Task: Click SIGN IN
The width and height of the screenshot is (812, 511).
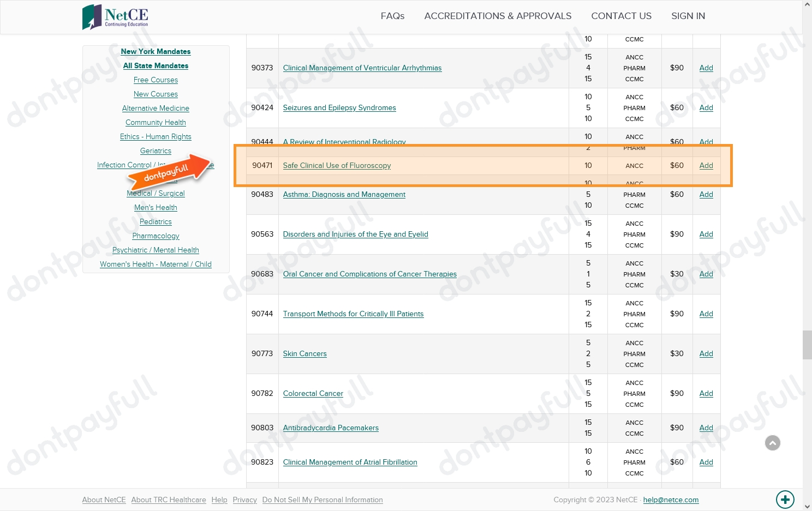Action: click(688, 16)
